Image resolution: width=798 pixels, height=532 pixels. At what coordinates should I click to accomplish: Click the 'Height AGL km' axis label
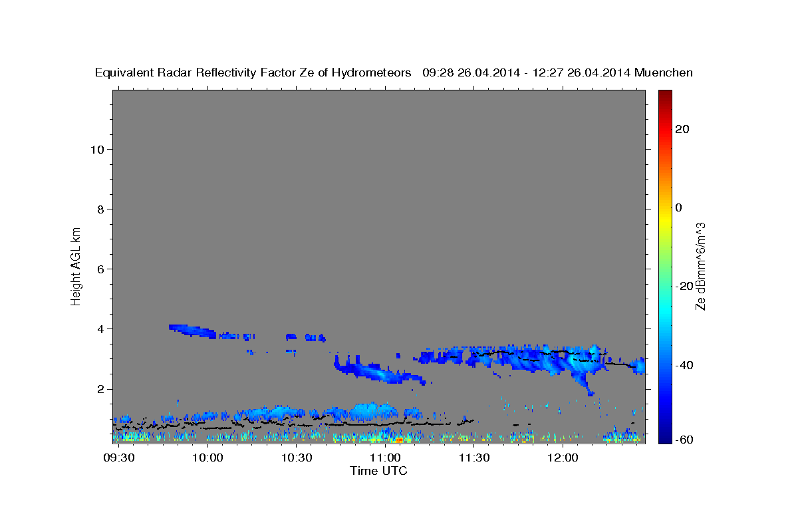point(76,265)
